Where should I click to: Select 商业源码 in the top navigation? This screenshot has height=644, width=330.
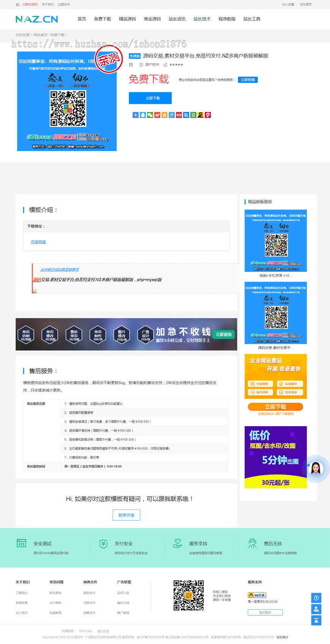[152, 19]
